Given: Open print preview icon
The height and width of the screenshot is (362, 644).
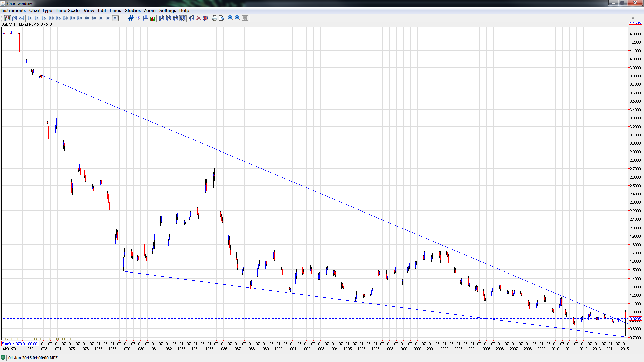Looking at the screenshot, I should pyautogui.click(x=222, y=18).
